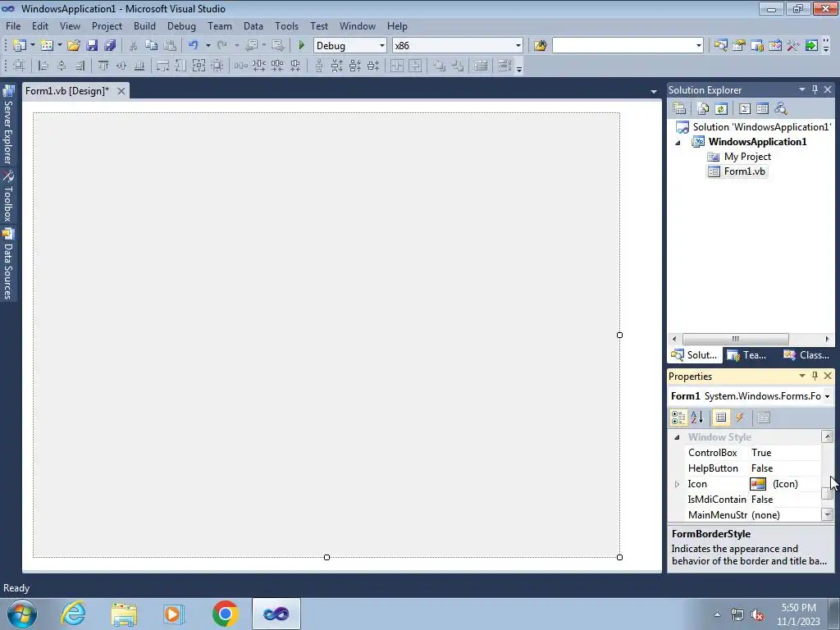The image size is (840, 630).
Task: Open Google Chrome from the taskbar
Action: [225, 614]
